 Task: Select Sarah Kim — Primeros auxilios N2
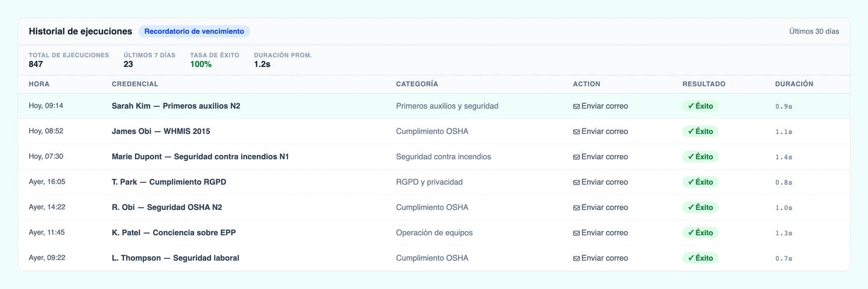pyautogui.click(x=176, y=106)
